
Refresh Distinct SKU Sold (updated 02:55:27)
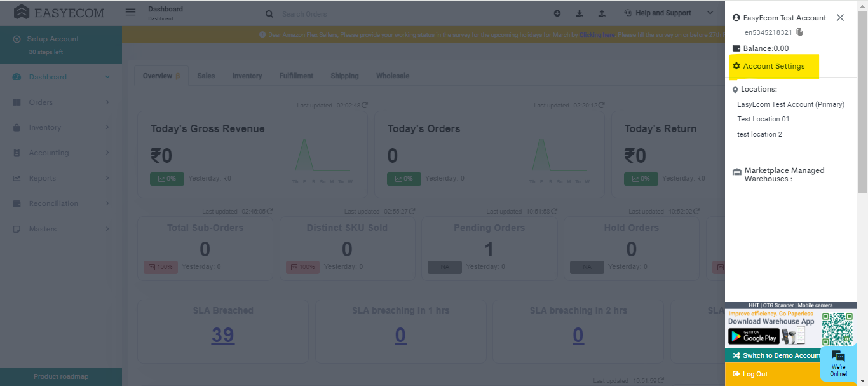coord(412,211)
